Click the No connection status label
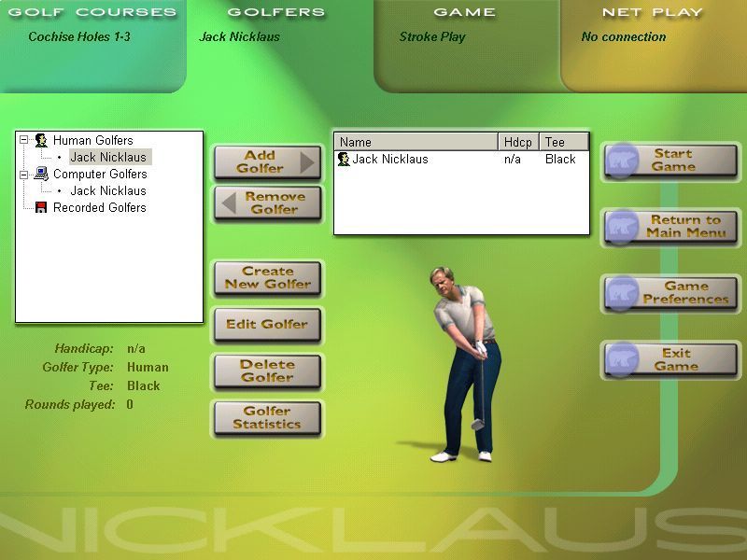Screen dimensions: 747x560 point(624,36)
